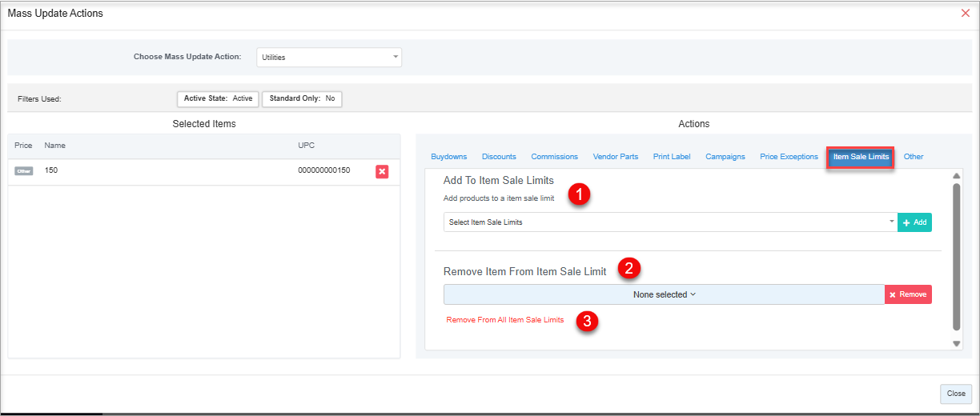980x416 pixels.
Task: Click the green Add button
Action: coord(914,222)
